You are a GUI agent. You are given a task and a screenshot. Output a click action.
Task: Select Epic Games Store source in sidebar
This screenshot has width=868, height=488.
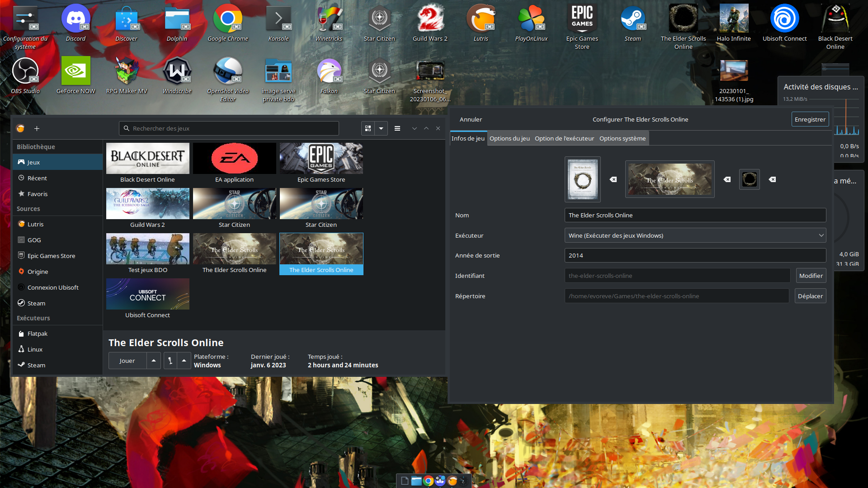pyautogui.click(x=57, y=256)
